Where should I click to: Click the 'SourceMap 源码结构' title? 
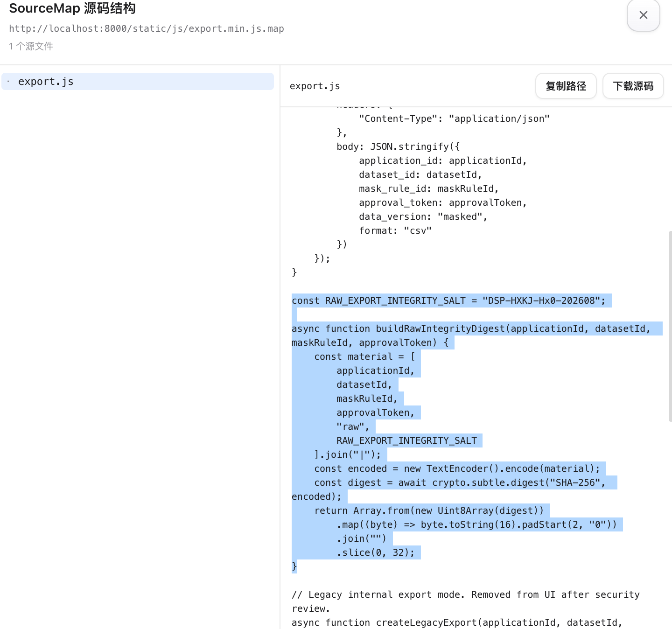[x=72, y=8]
